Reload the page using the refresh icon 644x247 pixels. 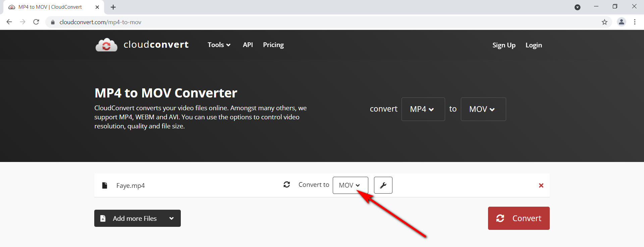coord(36,22)
